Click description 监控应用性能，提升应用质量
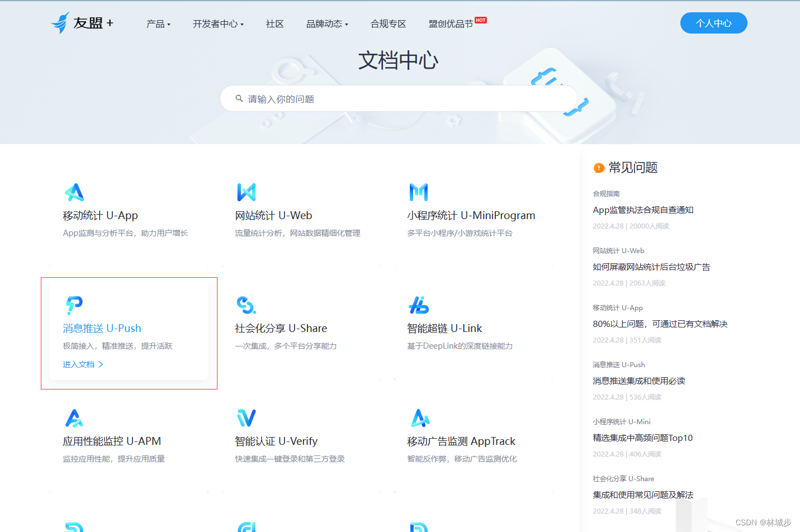Image resolution: width=800 pixels, height=532 pixels. (113, 459)
